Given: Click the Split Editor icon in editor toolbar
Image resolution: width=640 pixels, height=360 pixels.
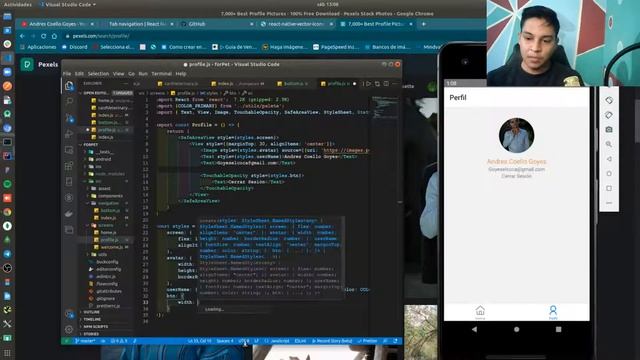Looking at the screenshot, I should pos(386,84).
